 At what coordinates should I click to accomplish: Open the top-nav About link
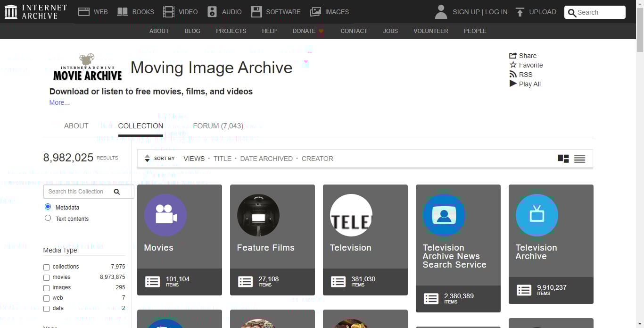coord(159,31)
